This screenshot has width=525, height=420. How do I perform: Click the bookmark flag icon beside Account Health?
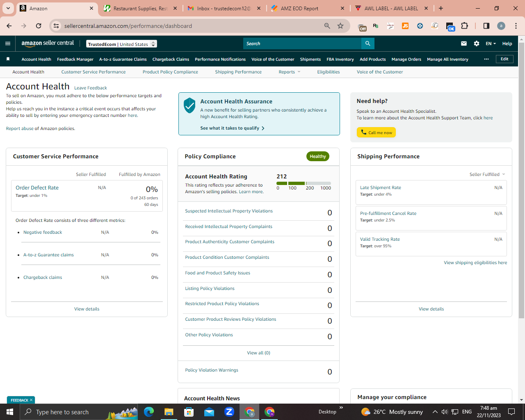[x=8, y=59]
